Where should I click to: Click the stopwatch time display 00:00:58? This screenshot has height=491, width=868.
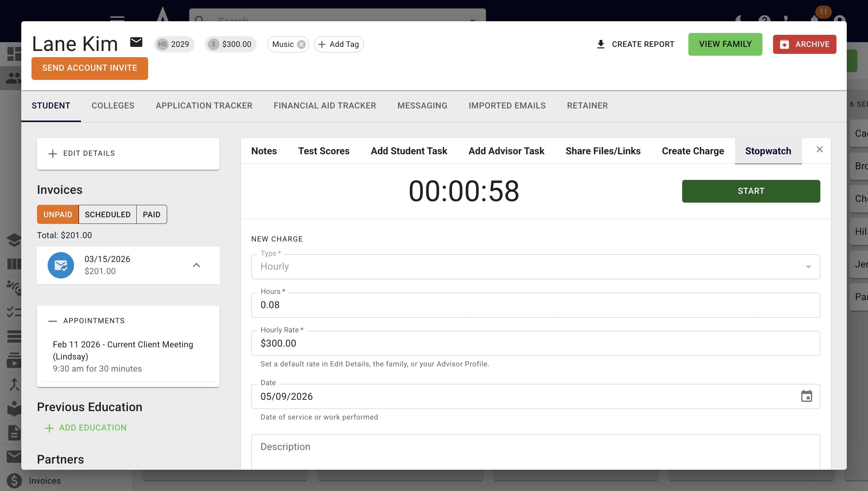click(464, 191)
